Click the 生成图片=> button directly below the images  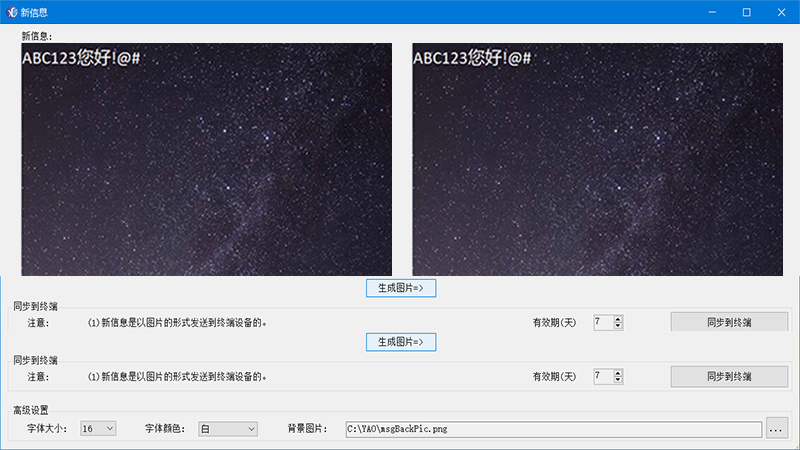pos(401,288)
